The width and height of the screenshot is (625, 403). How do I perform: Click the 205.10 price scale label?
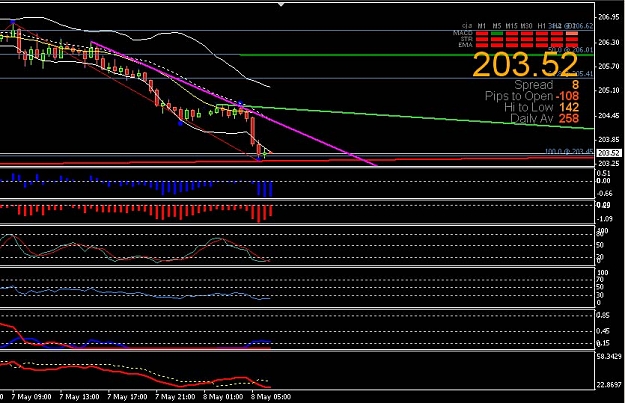pyautogui.click(x=609, y=90)
